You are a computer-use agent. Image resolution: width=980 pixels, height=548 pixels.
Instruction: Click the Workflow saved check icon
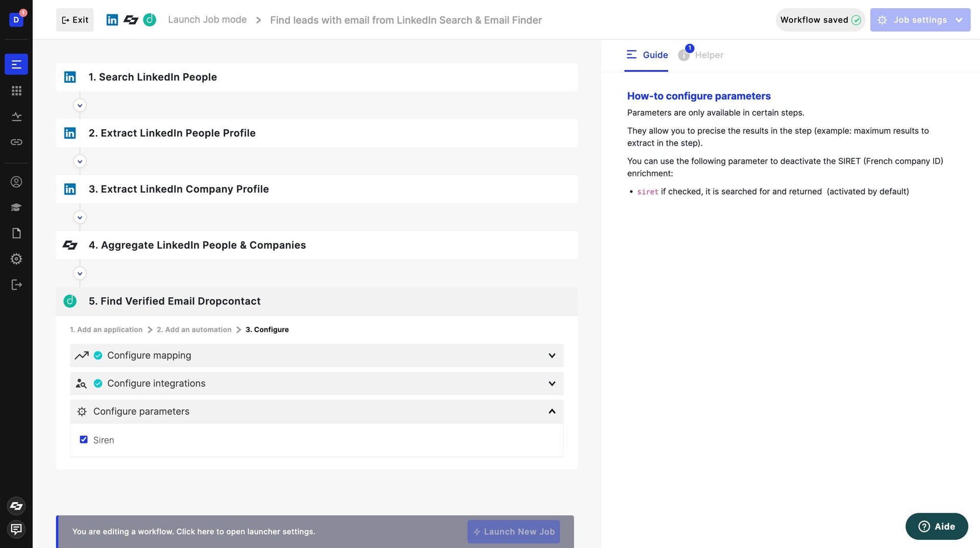pos(856,20)
